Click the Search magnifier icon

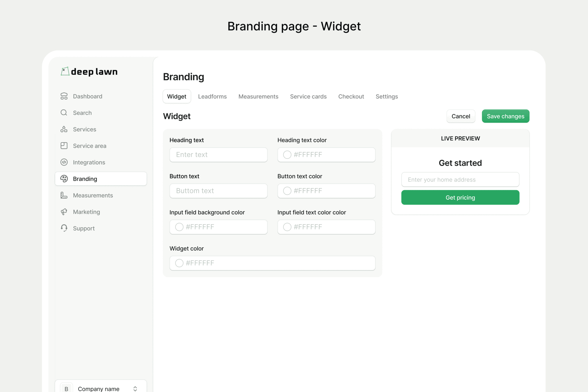click(64, 113)
